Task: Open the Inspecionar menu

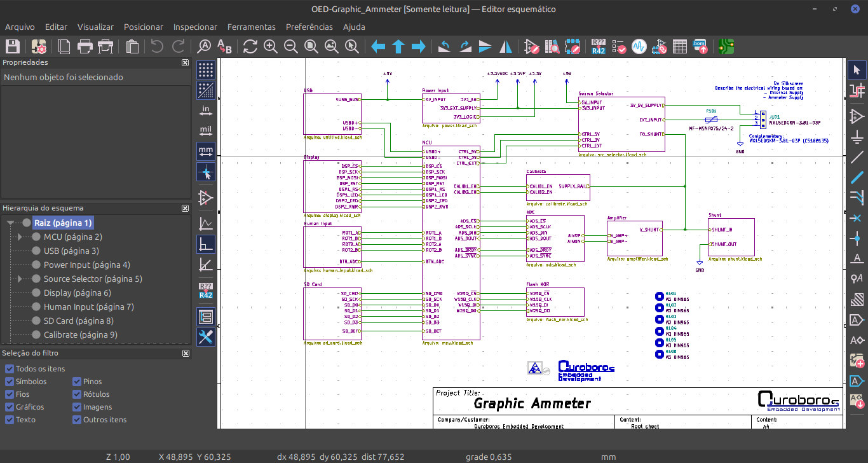Action: (195, 27)
